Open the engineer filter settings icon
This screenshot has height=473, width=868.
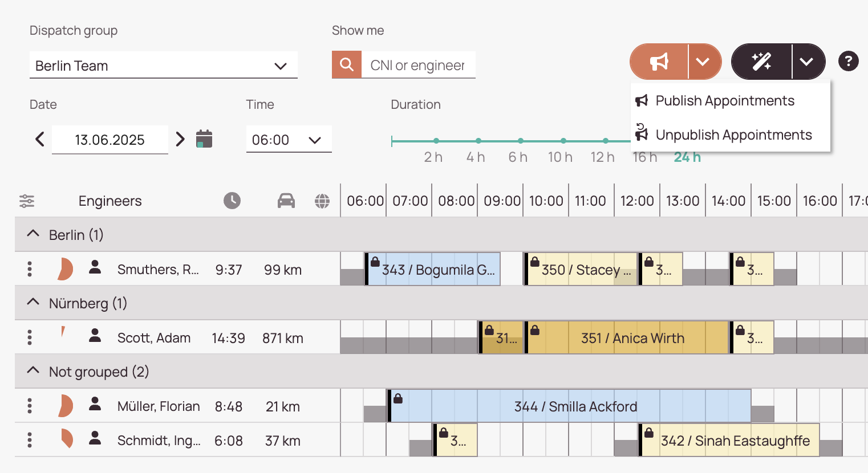(27, 201)
